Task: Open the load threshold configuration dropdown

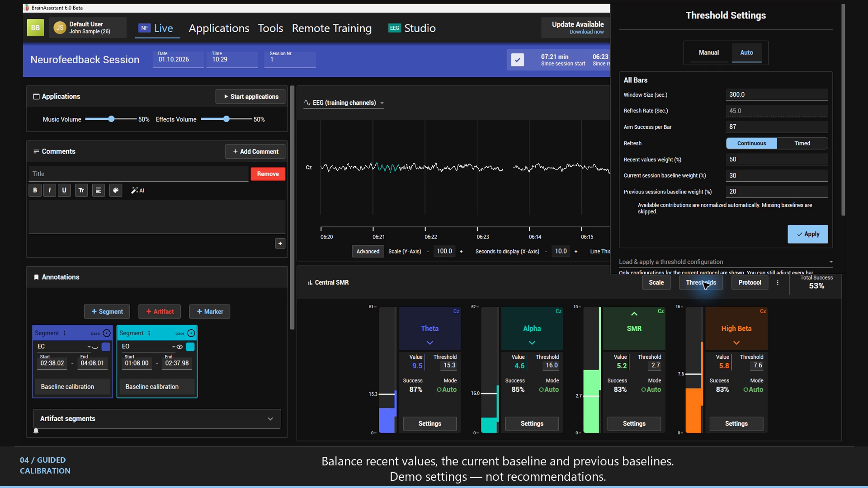Action: (x=725, y=262)
